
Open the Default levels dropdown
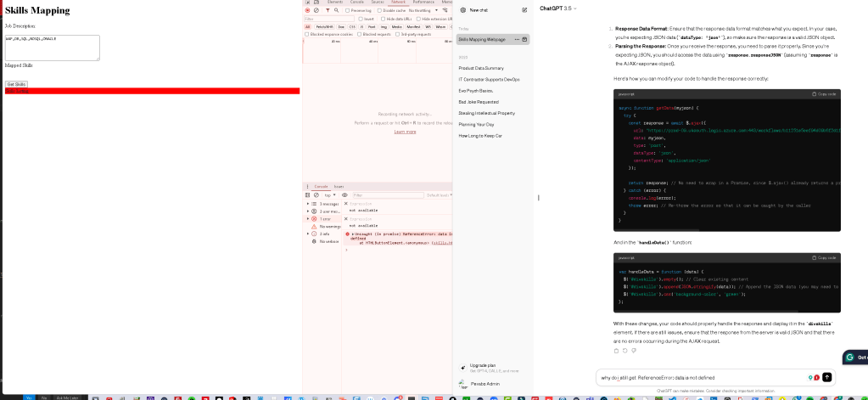pyautogui.click(x=439, y=195)
